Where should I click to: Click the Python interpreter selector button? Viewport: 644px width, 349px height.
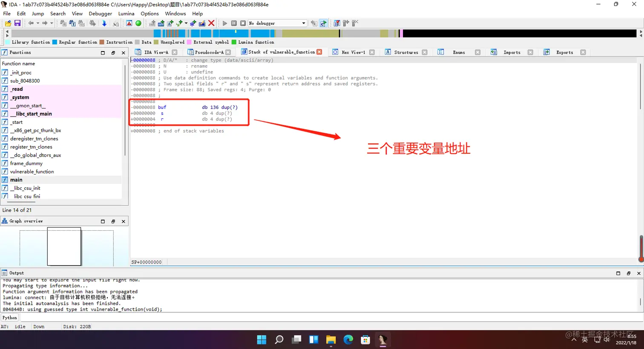click(10, 318)
